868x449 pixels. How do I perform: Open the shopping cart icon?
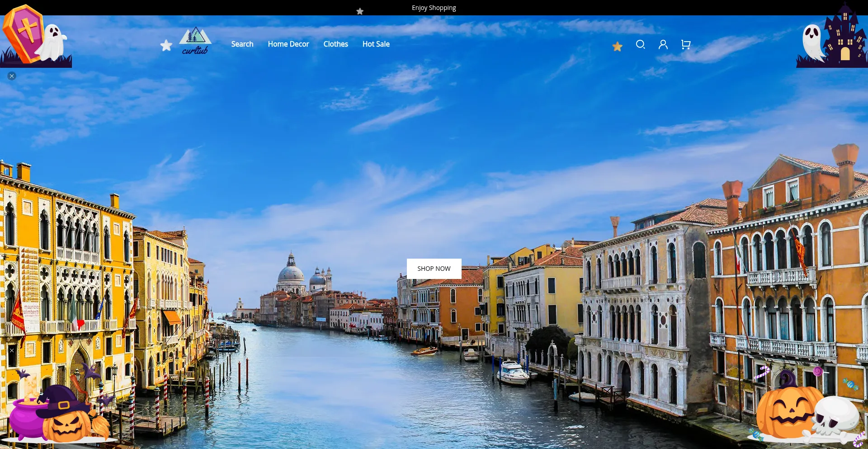685,44
